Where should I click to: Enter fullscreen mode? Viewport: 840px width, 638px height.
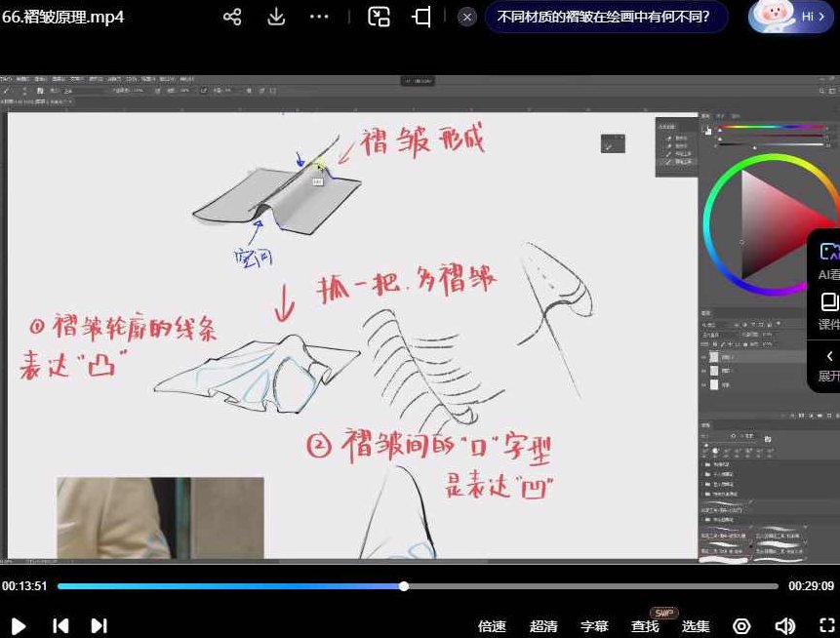[823, 626]
